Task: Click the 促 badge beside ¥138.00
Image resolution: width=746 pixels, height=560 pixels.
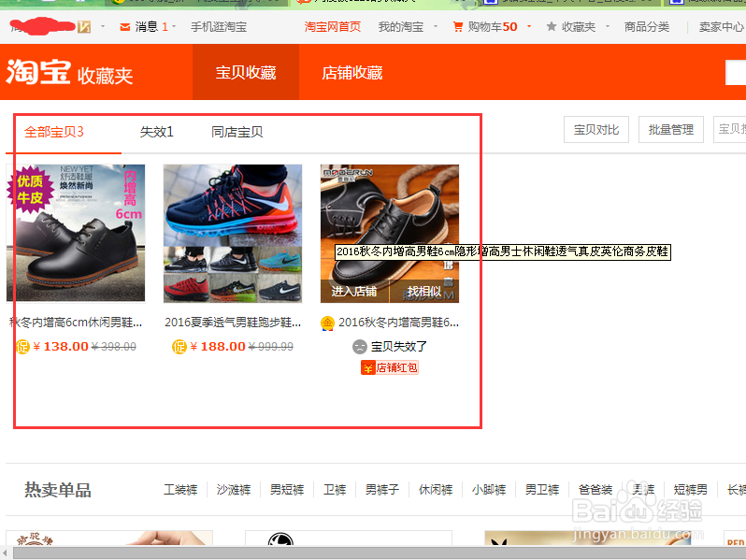Action: point(22,346)
